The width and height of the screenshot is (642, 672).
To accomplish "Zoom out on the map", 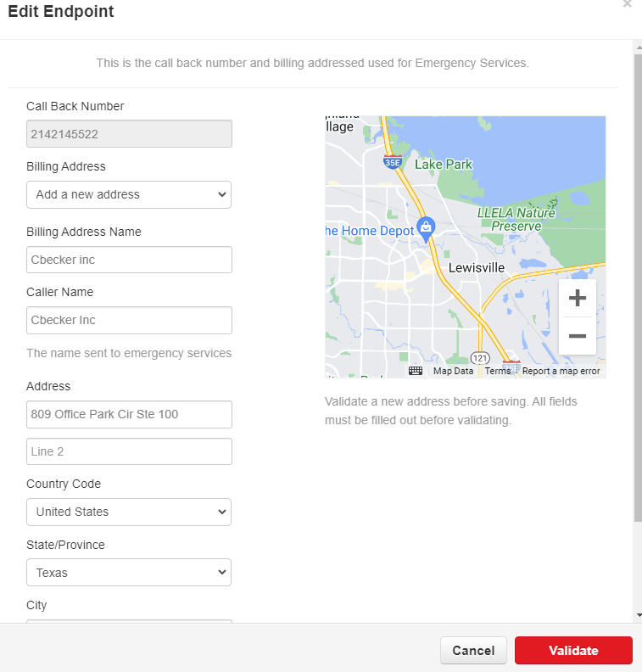I will point(577,336).
